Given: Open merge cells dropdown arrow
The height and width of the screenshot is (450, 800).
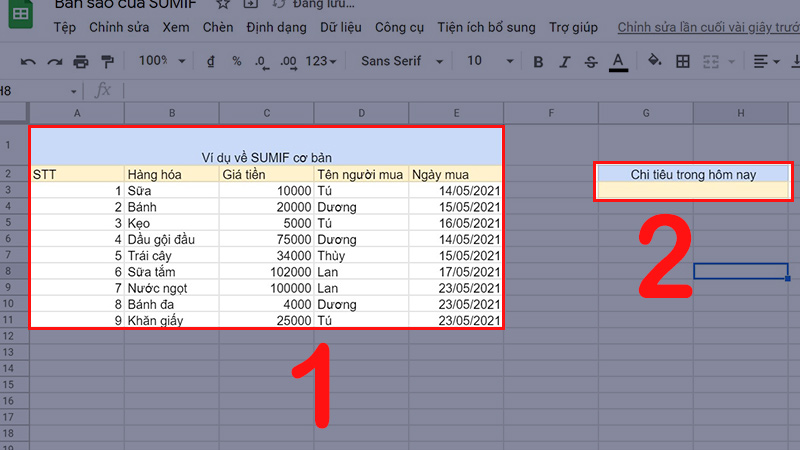Looking at the screenshot, I should click(x=731, y=62).
